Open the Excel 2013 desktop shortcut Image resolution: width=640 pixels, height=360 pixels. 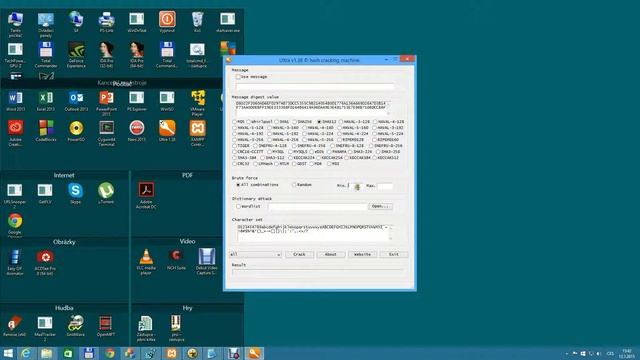[x=46, y=101]
